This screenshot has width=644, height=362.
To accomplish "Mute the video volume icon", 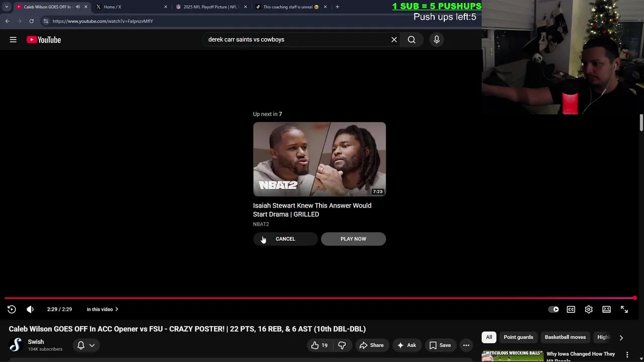I will (30, 309).
